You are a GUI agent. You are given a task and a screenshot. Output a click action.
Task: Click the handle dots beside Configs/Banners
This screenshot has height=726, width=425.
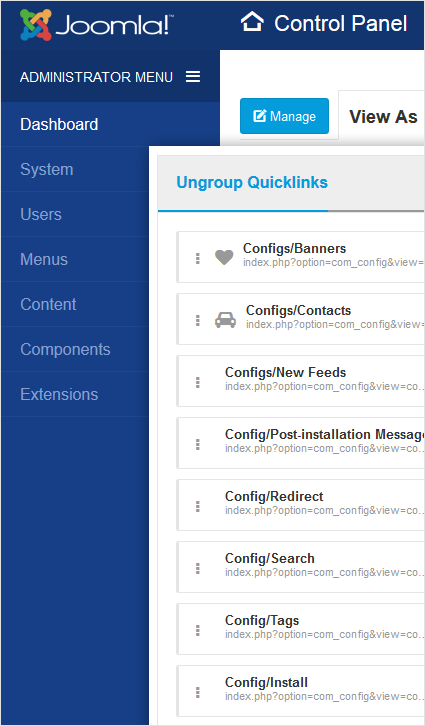point(198,258)
